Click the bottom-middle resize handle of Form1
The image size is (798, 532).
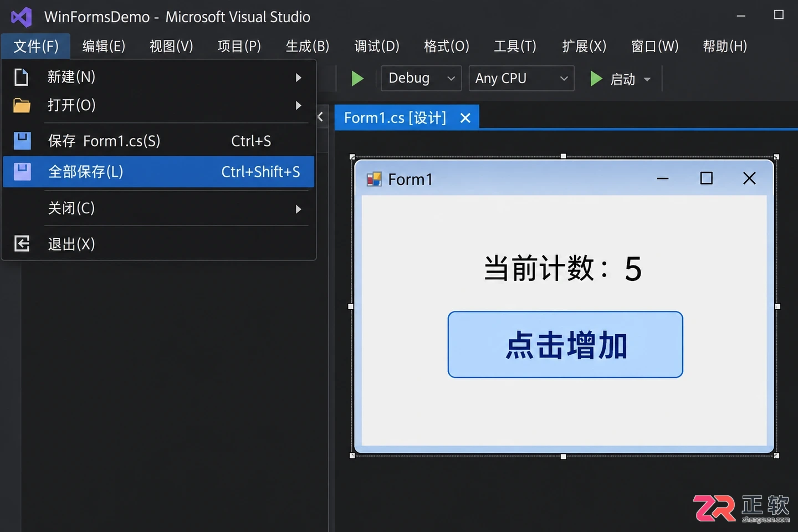(564, 457)
